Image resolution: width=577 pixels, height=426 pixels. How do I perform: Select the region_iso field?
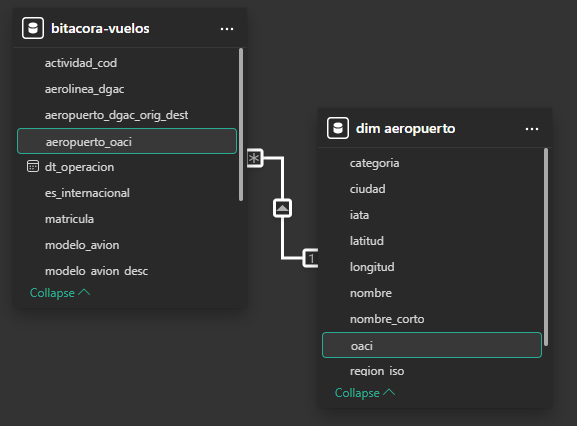[x=432, y=371]
